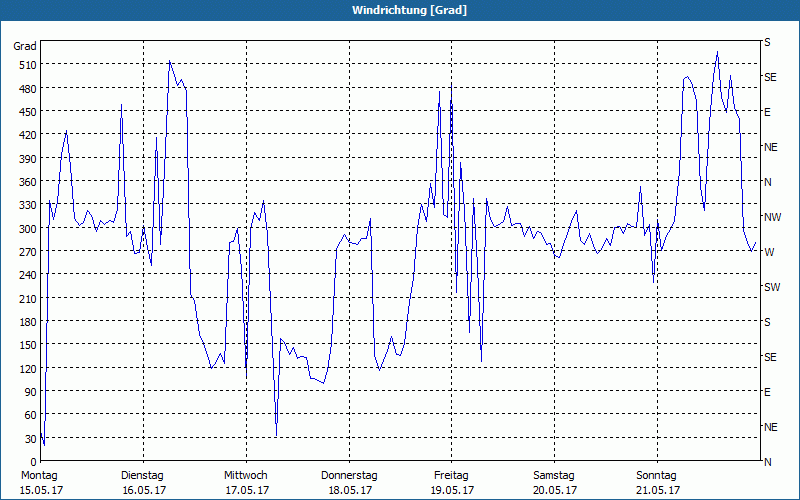Choose the 270 degree axis label
The image size is (800, 500).
(x=28, y=253)
